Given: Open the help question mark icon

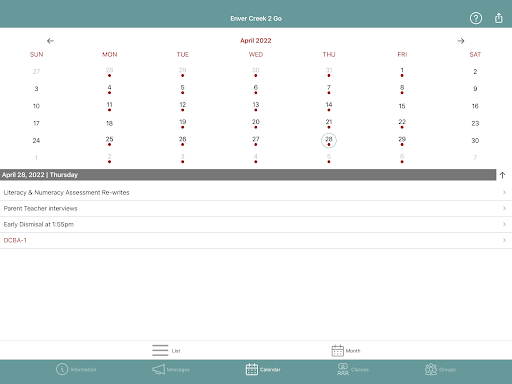Looking at the screenshot, I should click(x=476, y=18).
